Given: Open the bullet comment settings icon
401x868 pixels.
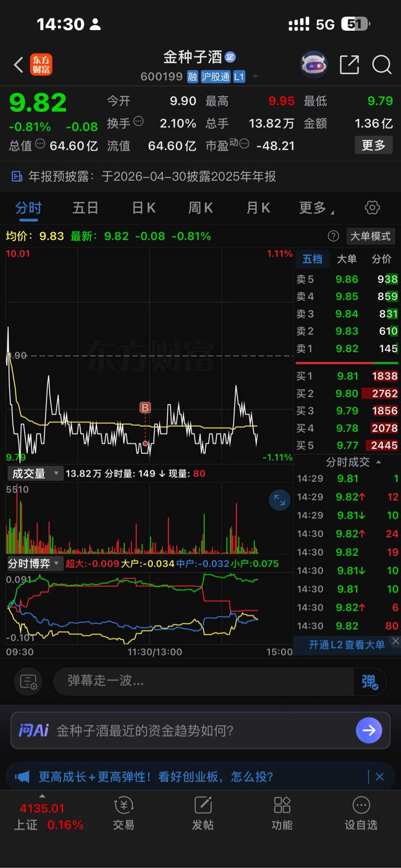Looking at the screenshot, I should pos(28,681).
